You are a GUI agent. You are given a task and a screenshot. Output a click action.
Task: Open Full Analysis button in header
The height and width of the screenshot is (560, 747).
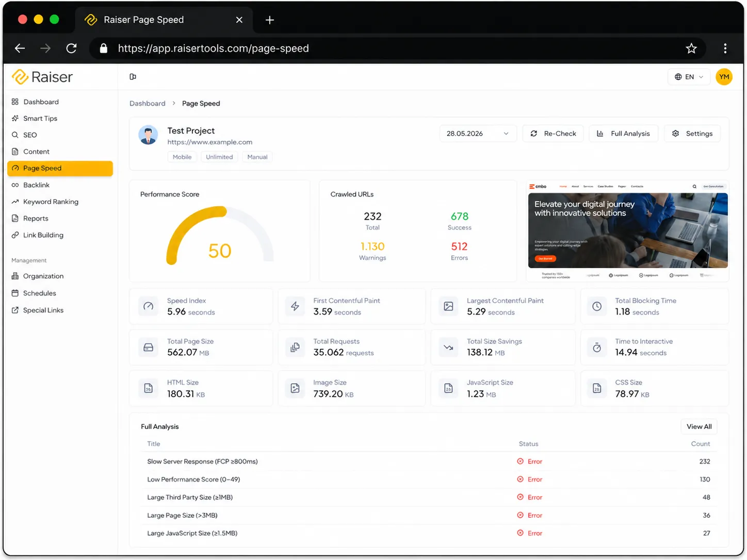tap(624, 134)
